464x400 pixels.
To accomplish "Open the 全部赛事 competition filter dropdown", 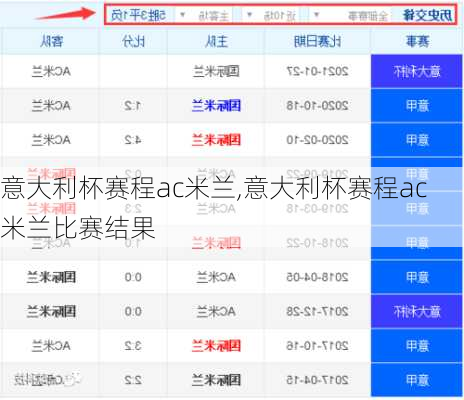I will coord(350,15).
